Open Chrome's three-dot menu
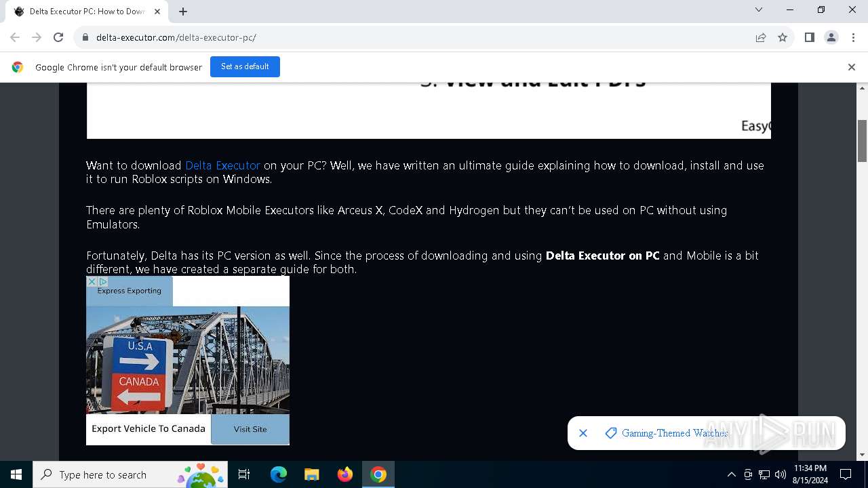 tap(853, 37)
